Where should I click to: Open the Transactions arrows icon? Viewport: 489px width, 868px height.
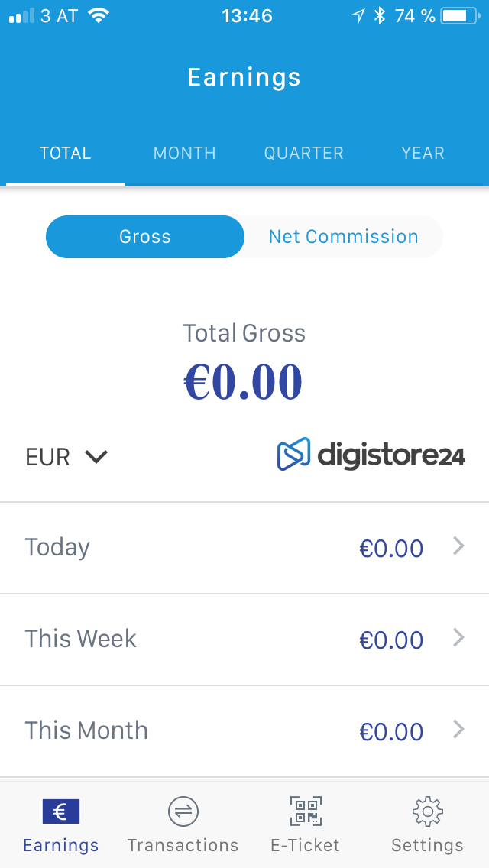(183, 811)
